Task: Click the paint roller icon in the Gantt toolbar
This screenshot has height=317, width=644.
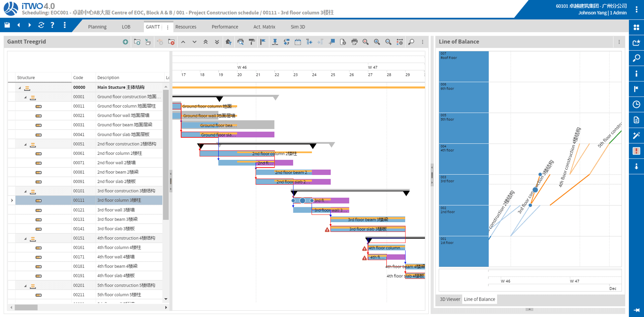Action: (x=252, y=42)
